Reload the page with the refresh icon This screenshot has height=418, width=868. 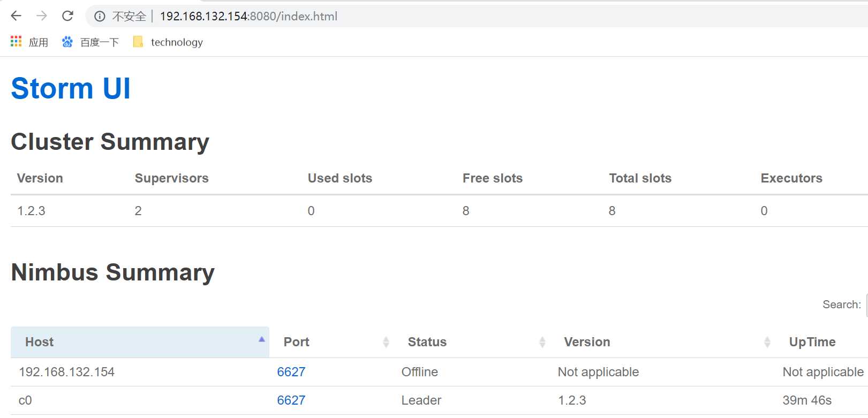67,16
